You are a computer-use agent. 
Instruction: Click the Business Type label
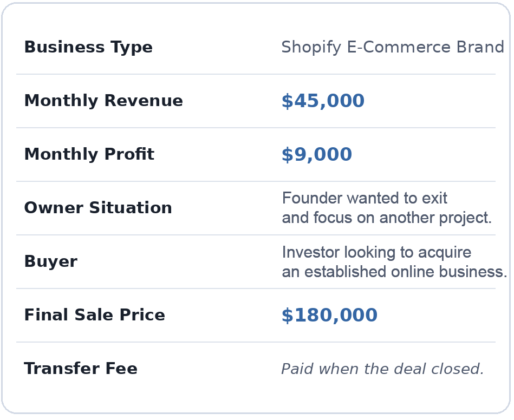(88, 48)
